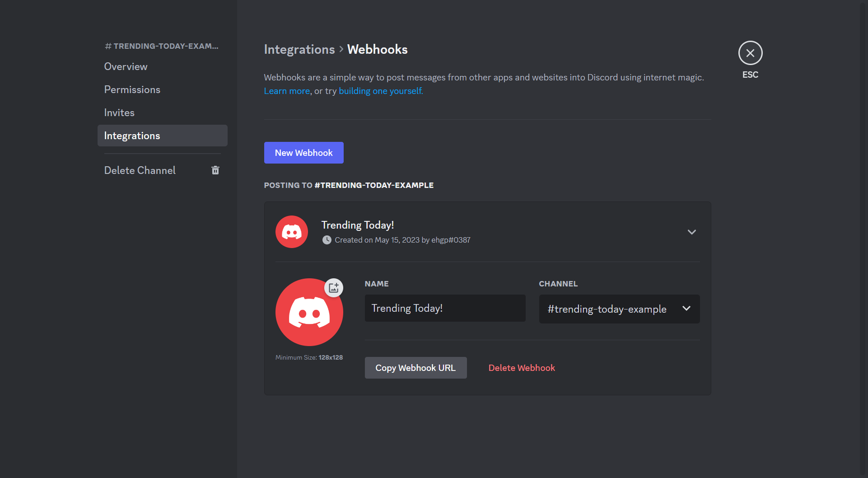Click the webhook Name input field
The width and height of the screenshot is (868, 478).
[x=445, y=308]
